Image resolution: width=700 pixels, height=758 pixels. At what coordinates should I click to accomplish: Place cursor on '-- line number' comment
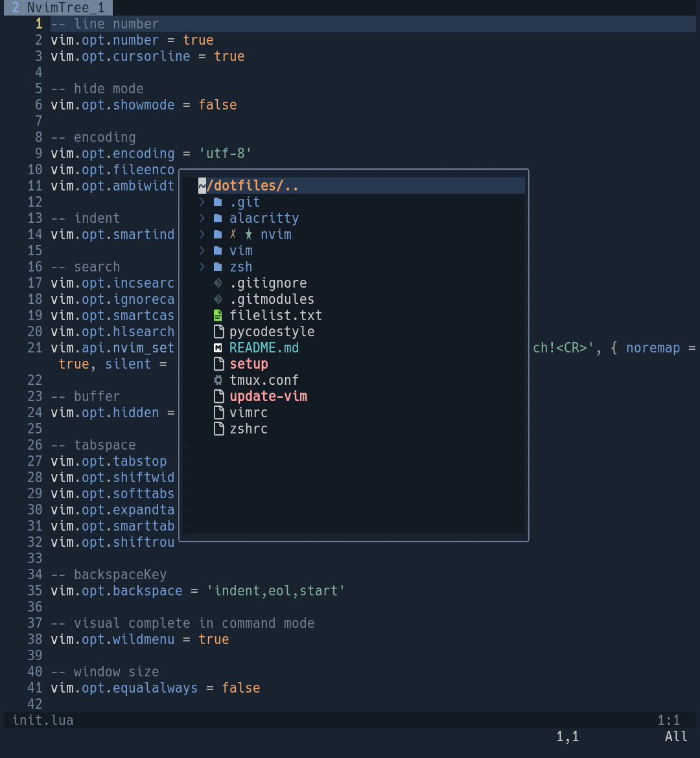point(105,24)
